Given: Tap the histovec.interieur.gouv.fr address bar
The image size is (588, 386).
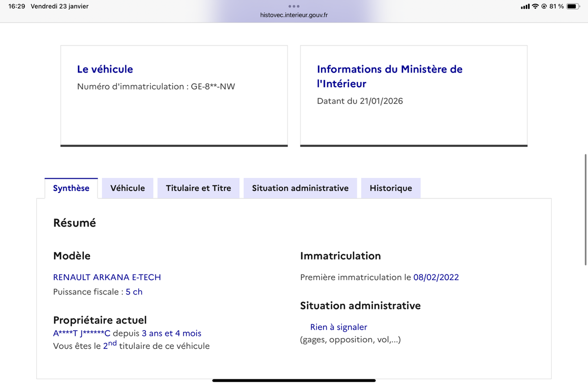Looking at the screenshot, I should point(294,15).
